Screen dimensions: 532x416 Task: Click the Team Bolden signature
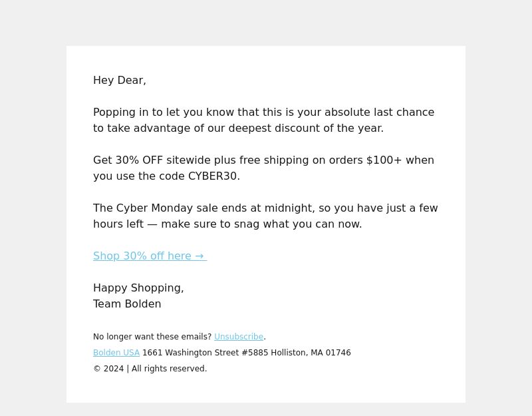pyautogui.click(x=127, y=304)
